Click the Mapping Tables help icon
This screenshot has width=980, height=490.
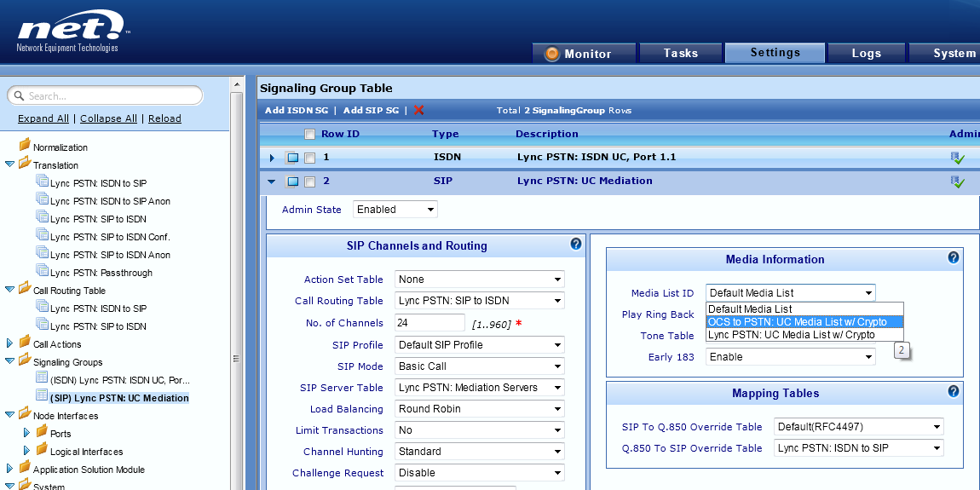coord(954,391)
